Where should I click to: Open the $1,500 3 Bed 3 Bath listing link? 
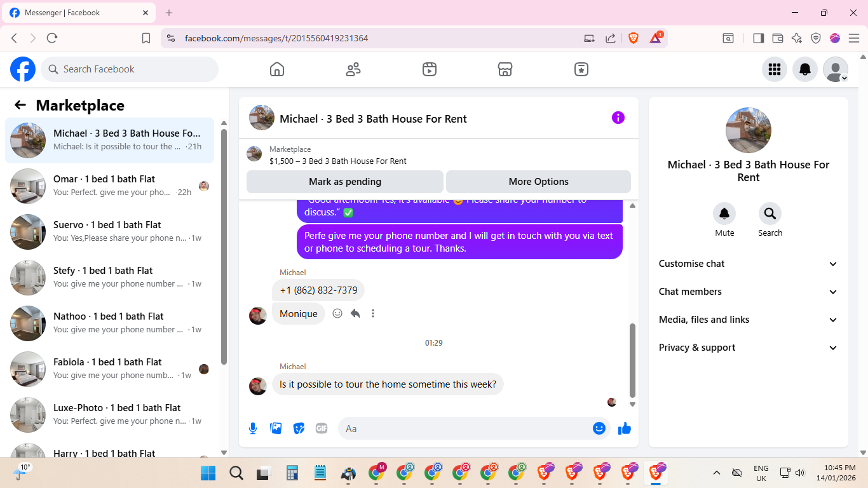tap(338, 161)
